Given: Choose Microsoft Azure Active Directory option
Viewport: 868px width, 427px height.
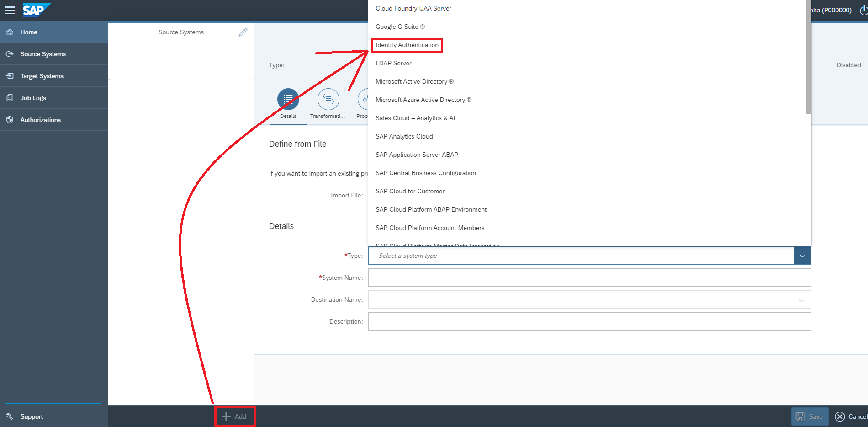Looking at the screenshot, I should point(587,100).
